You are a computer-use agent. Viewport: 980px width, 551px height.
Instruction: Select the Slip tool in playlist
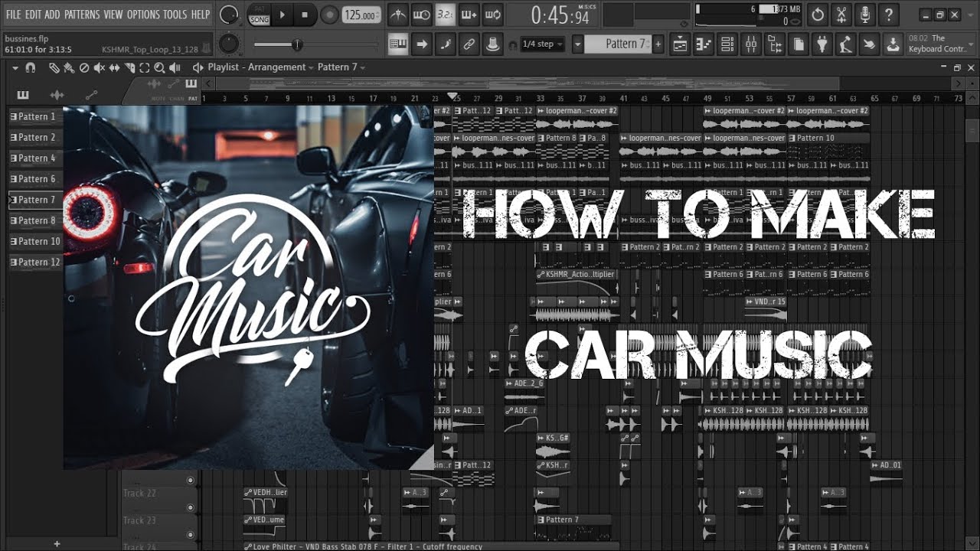113,67
